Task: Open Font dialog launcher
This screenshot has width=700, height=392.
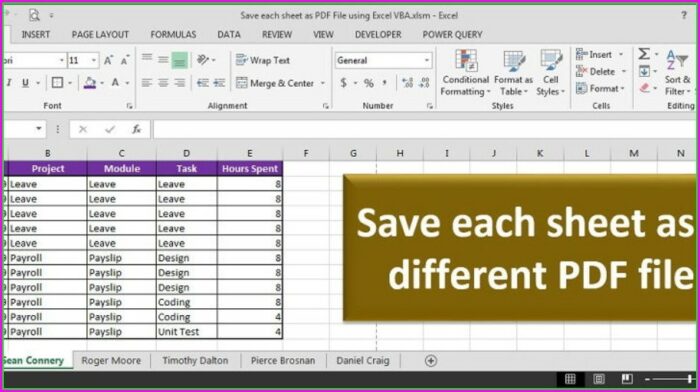Action: 129,106
